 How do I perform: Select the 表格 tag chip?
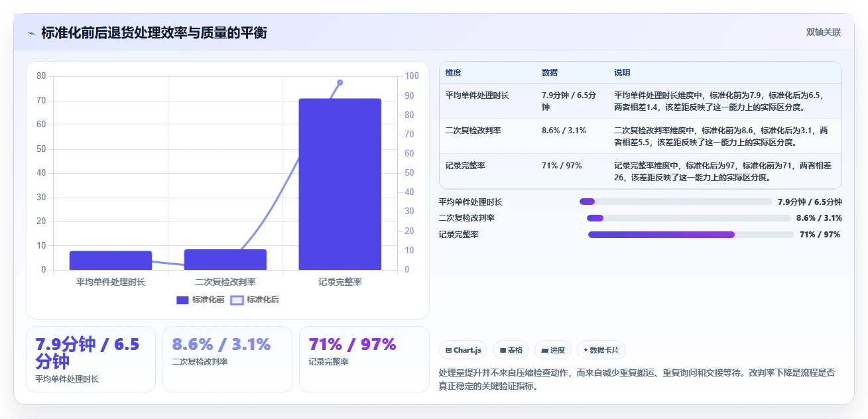[x=511, y=350]
